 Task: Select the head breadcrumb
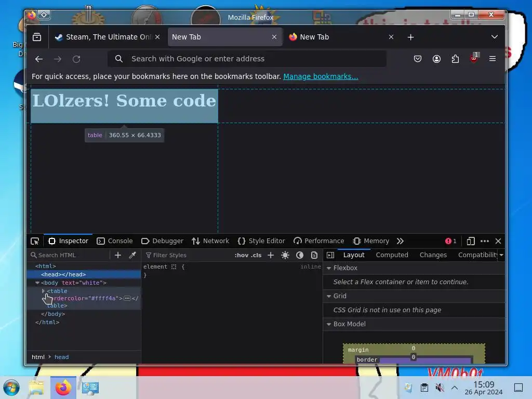click(x=61, y=357)
